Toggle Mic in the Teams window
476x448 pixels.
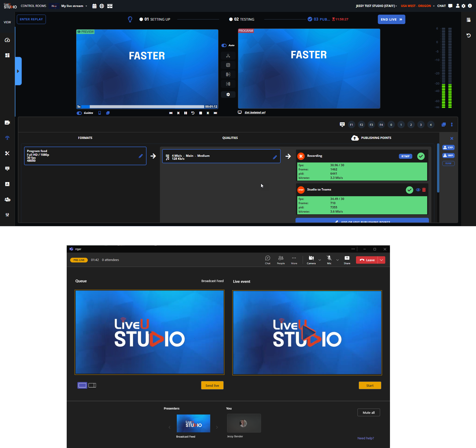click(329, 260)
